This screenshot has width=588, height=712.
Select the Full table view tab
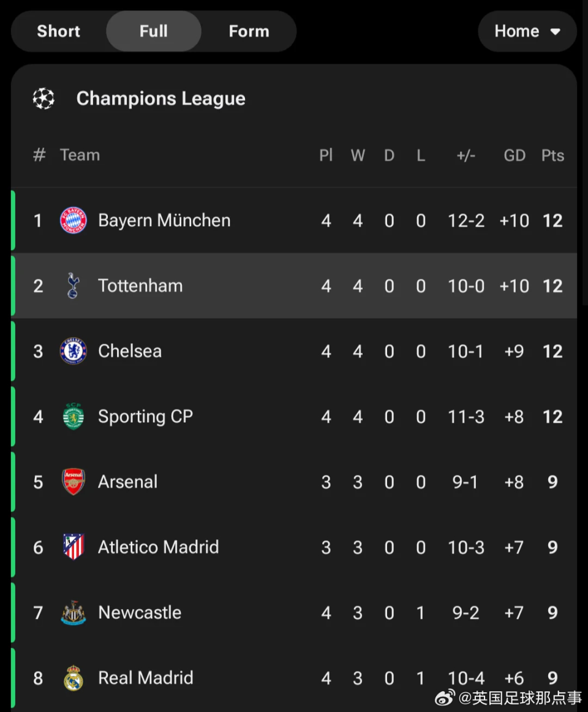point(154,31)
